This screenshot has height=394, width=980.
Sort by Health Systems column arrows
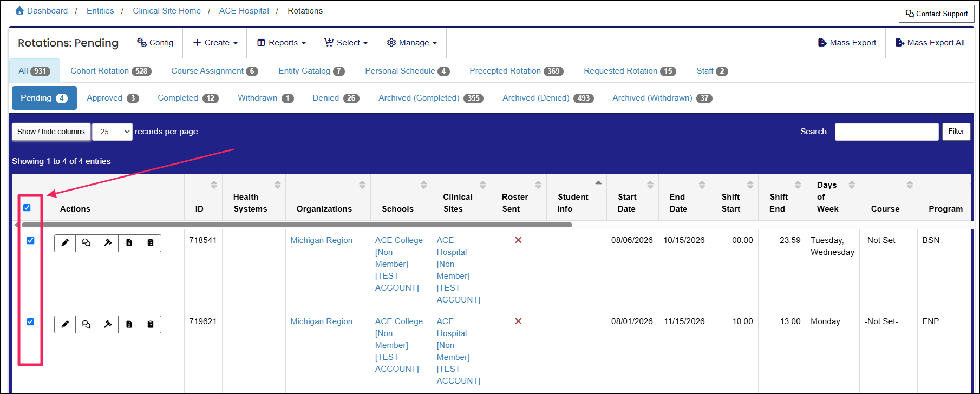coord(277,185)
